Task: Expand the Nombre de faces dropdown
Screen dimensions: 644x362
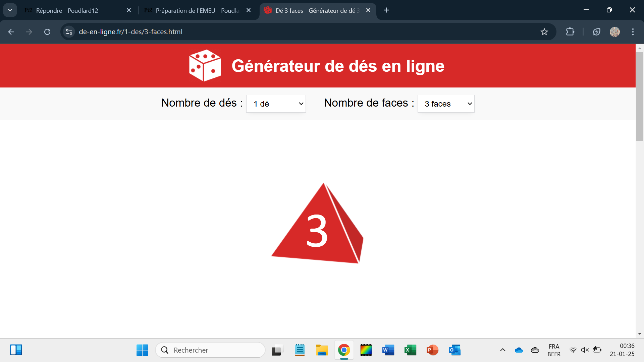Action: [446, 104]
